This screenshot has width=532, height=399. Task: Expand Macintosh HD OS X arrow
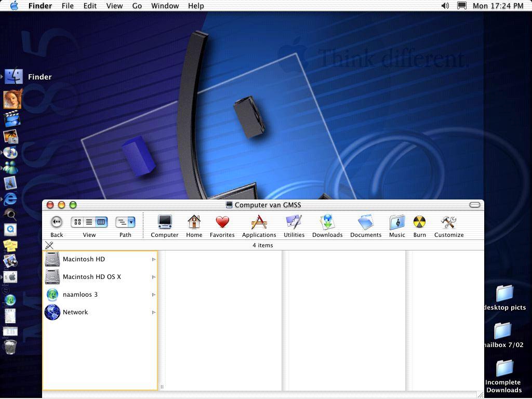(x=154, y=277)
